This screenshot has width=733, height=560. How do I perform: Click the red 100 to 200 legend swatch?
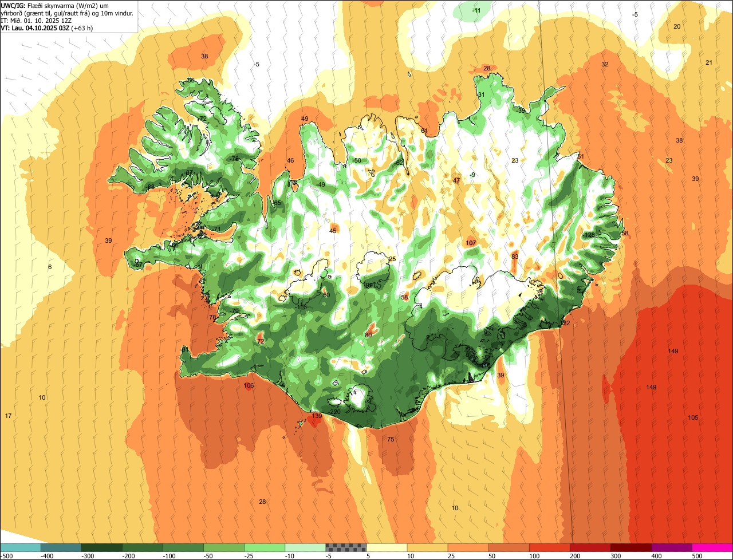[549, 547]
